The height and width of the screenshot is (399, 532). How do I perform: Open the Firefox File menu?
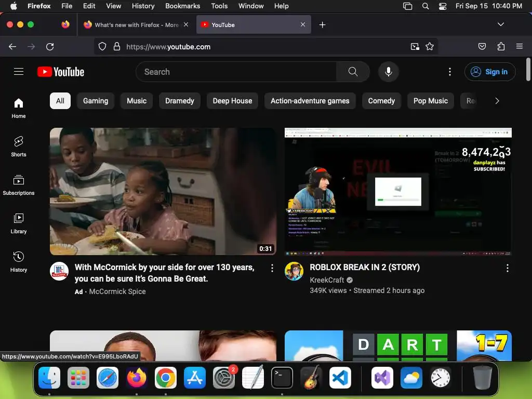66,6
